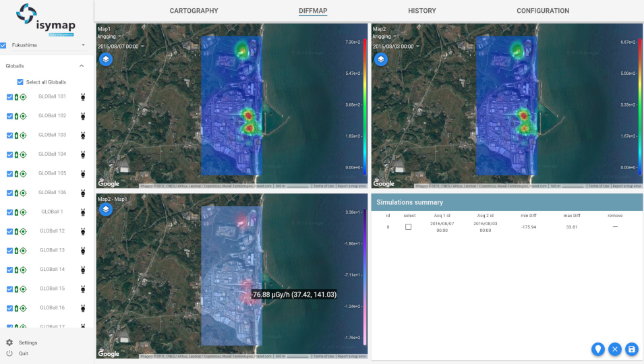Image resolution: width=644 pixels, height=364 pixels.
Task: Check the select box for simulation 0
Action: (408, 227)
